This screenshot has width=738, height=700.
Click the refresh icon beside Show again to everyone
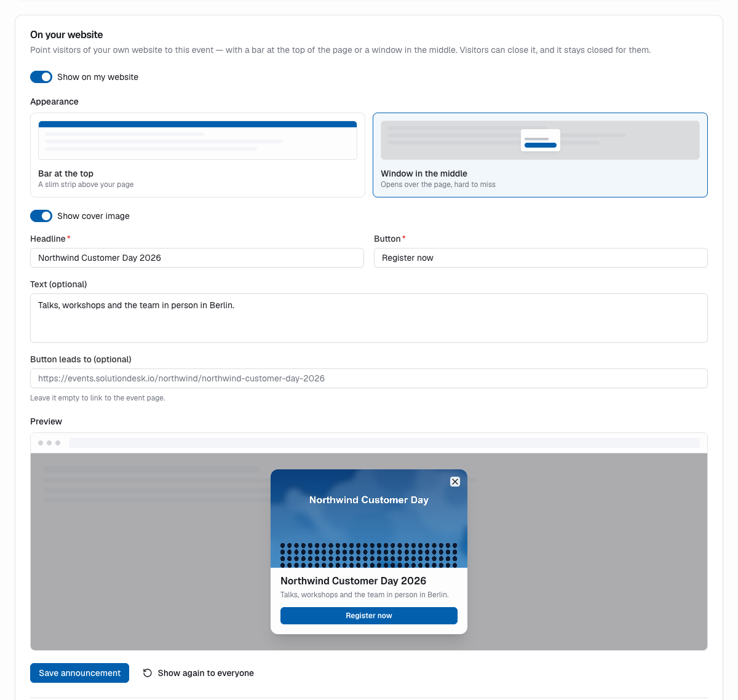(x=148, y=673)
